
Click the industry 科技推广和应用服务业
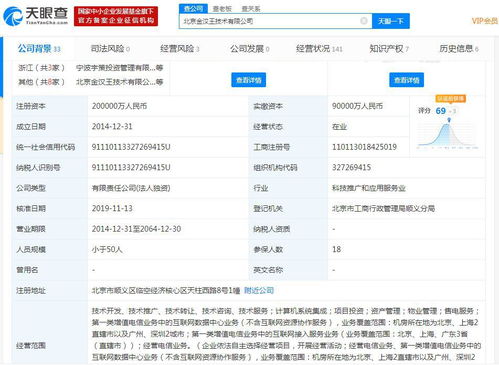point(369,188)
